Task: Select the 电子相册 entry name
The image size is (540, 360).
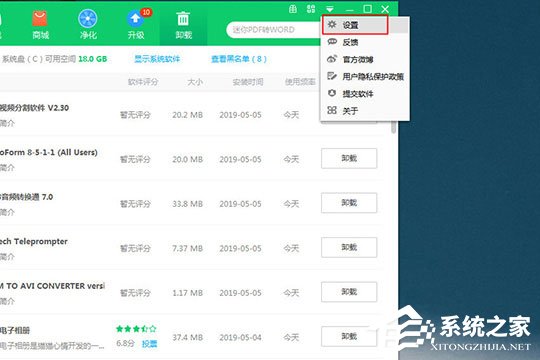Action: pos(15,331)
